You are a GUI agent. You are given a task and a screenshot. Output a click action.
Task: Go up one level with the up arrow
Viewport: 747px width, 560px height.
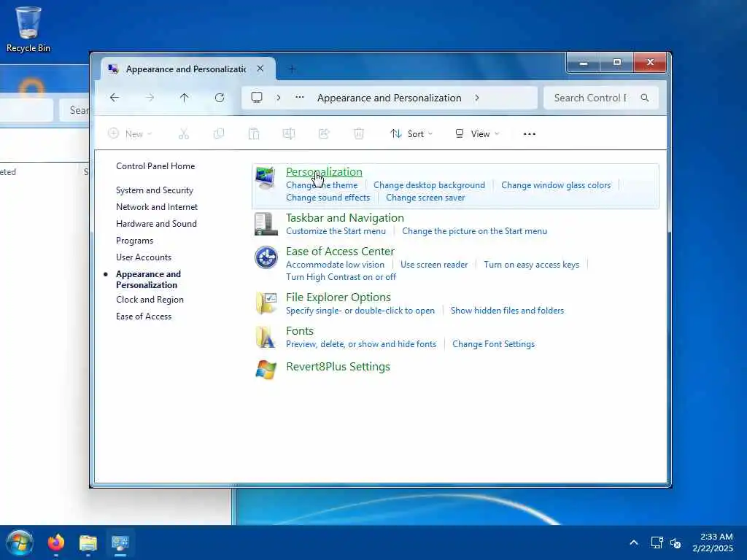[185, 98]
